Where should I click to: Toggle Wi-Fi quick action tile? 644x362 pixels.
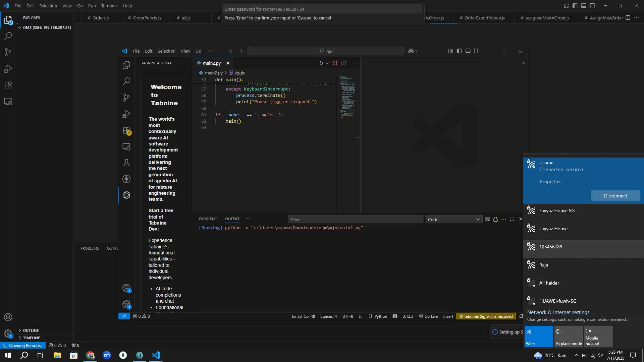click(539, 337)
